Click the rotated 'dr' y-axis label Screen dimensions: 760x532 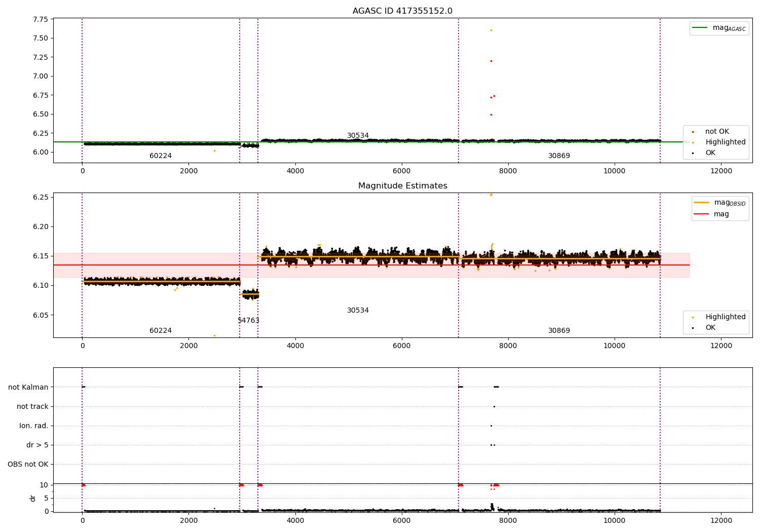[x=33, y=499]
